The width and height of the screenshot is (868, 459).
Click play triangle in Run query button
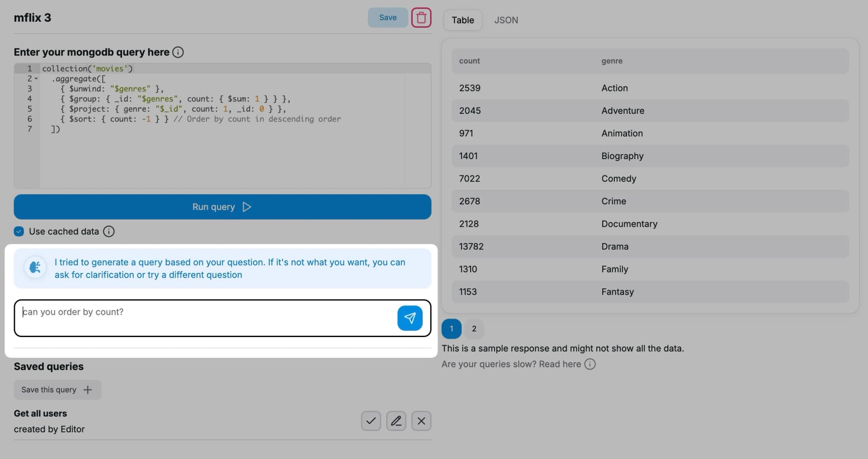pyautogui.click(x=247, y=207)
